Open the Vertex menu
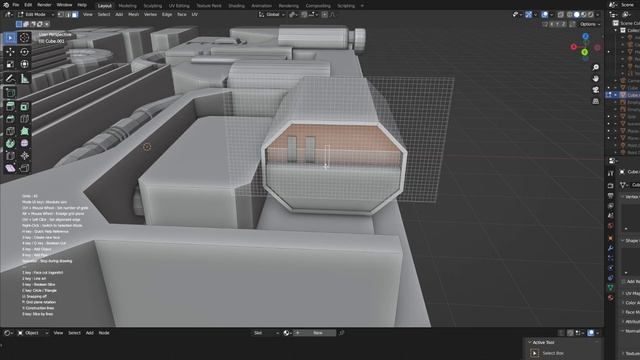 click(x=150, y=14)
